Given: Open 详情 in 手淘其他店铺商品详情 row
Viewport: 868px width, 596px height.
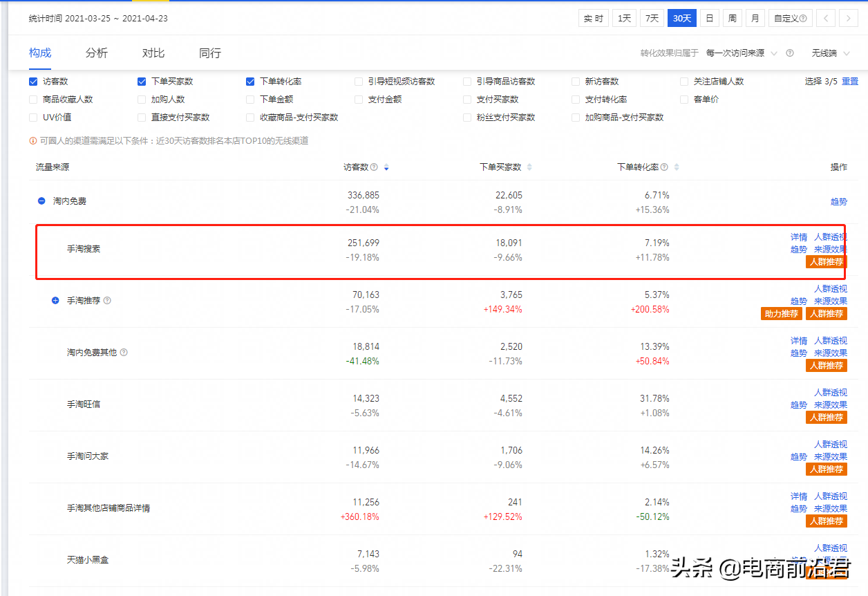Looking at the screenshot, I should [x=799, y=496].
